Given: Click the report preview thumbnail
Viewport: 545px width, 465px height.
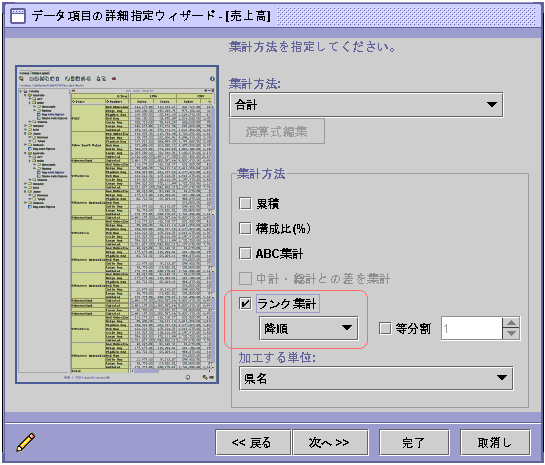Looking at the screenshot, I should [117, 225].
